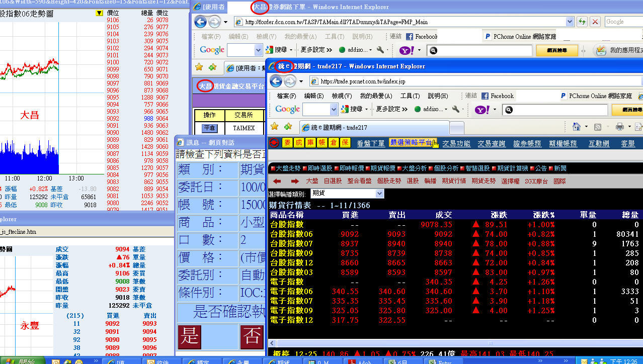Image resolution: width=643 pixels, height=364 pixels.
Task: Open the 看盤下單 link in the trade217 nav bar
Action: coord(371,143)
